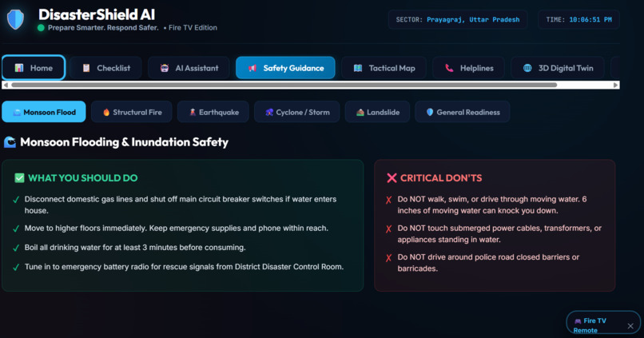Click the 'Move to higher floors immediately' tip
The width and height of the screenshot is (644, 338).
177,228
